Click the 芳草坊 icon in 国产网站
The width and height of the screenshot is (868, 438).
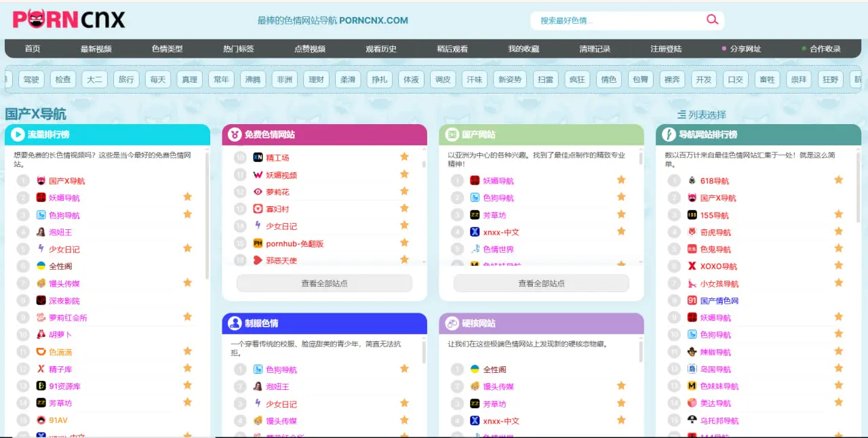tap(475, 214)
